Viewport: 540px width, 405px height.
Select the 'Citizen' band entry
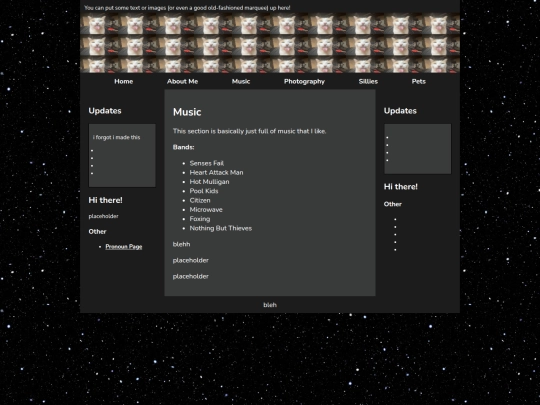[x=200, y=200]
